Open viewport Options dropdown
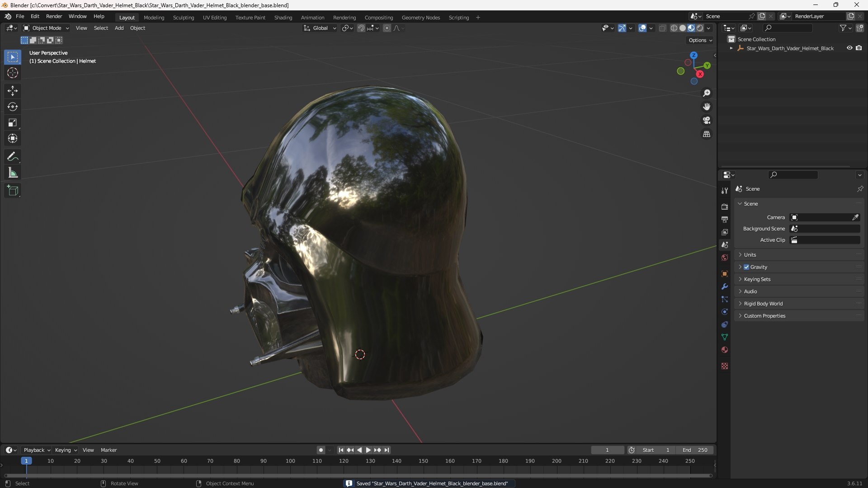Viewport: 868px width, 488px height. [x=700, y=40]
